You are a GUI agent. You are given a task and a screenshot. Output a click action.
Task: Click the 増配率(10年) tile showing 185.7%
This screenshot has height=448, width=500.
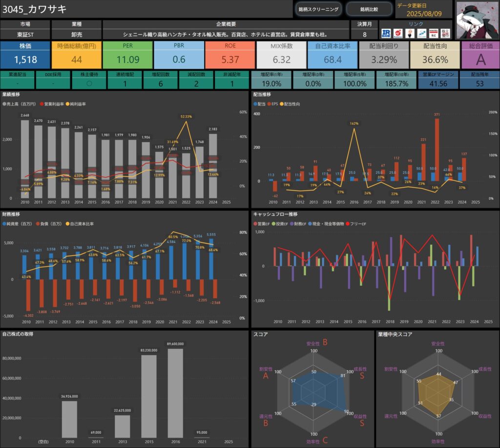coord(396,80)
